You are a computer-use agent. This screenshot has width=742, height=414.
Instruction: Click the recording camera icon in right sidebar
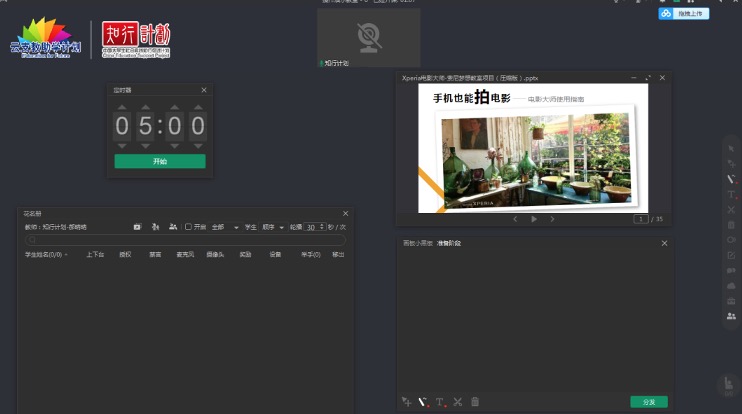[x=731, y=240]
